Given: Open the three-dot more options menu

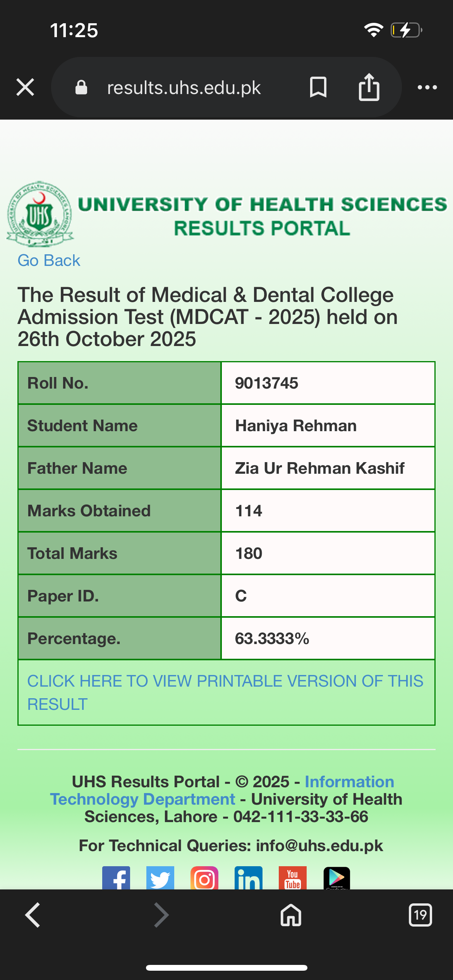Looking at the screenshot, I should (427, 87).
